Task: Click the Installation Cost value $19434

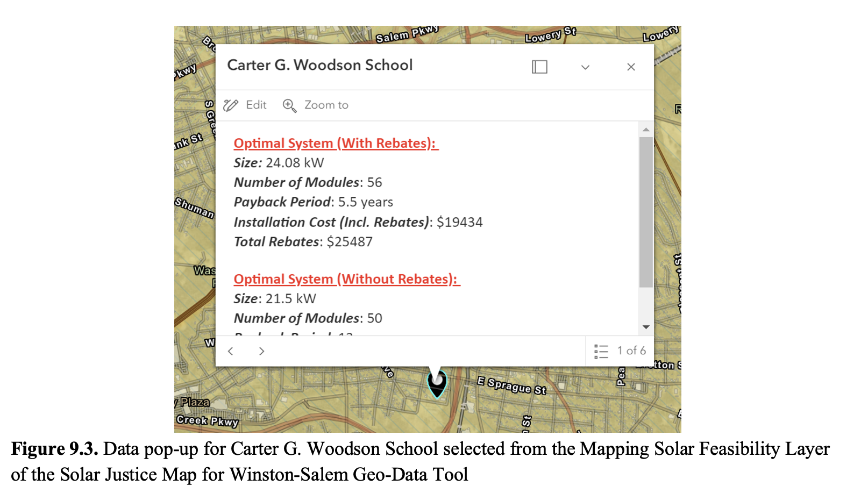Action: pos(459,222)
